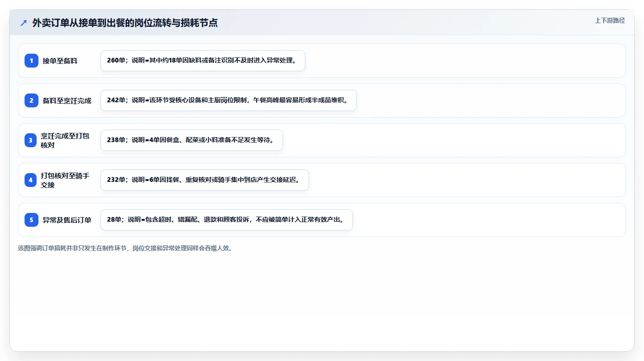The height and width of the screenshot is (361, 644).
Task: Click the step 2 number badge
Action: point(32,100)
